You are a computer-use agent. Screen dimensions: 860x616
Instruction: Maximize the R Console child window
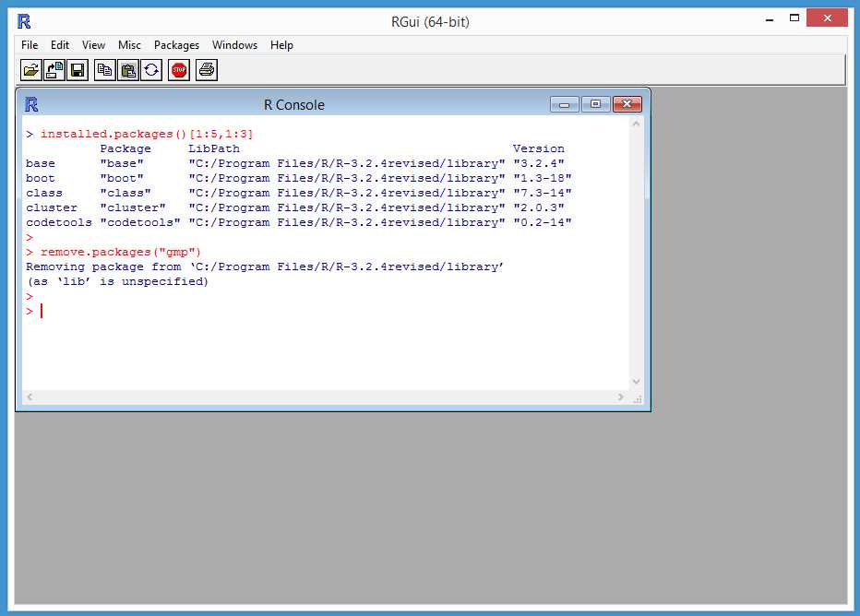(596, 104)
